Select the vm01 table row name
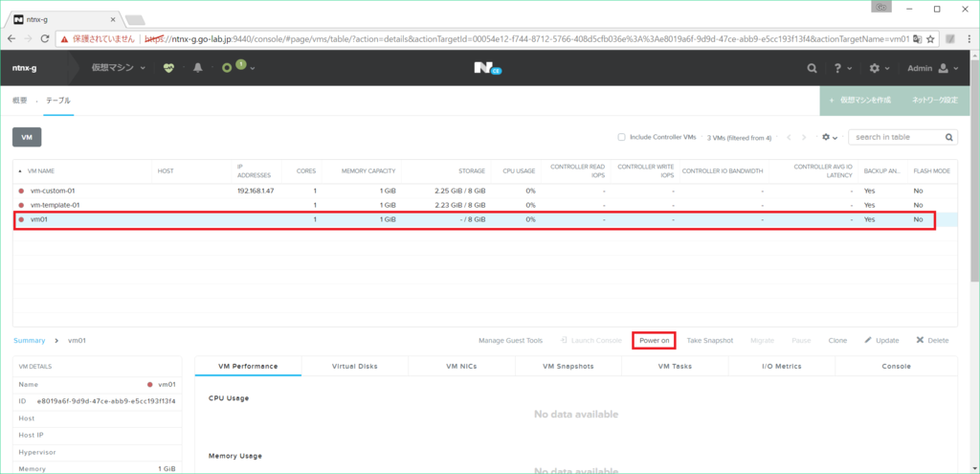The width and height of the screenshot is (980, 474). 39,219
